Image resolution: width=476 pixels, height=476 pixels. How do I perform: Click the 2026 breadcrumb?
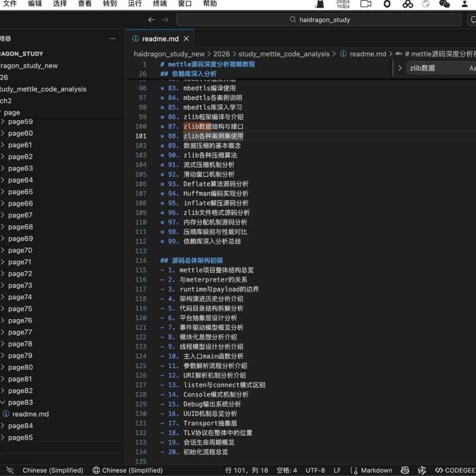point(221,54)
